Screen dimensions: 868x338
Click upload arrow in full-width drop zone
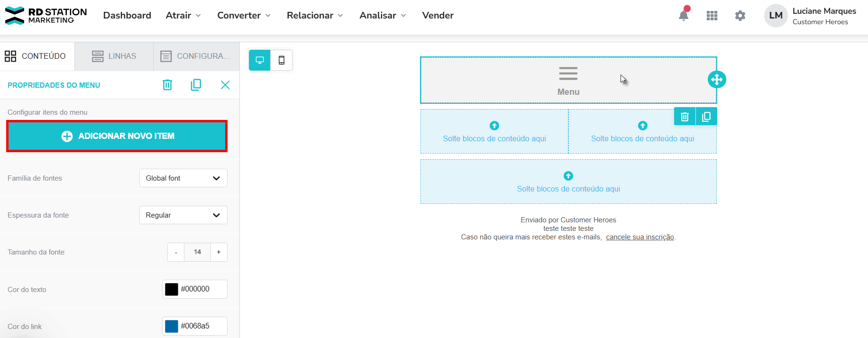568,176
